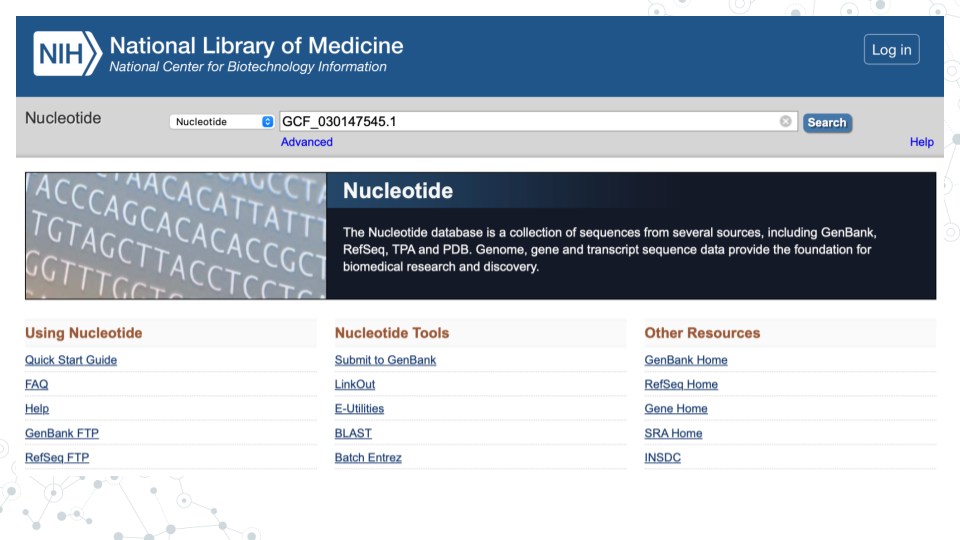Image resolution: width=960 pixels, height=540 pixels.
Task: Open the Batch Entrez link
Action: click(x=368, y=458)
